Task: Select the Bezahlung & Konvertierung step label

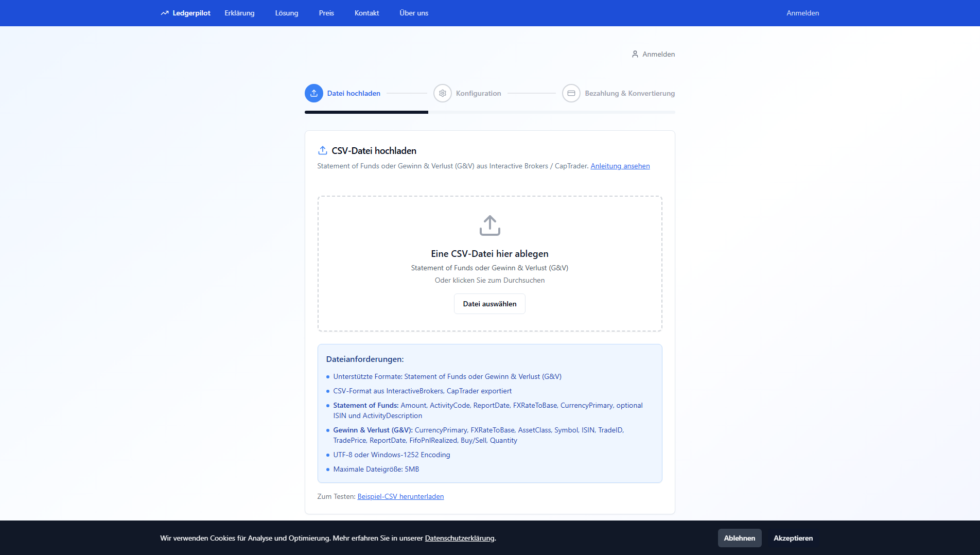Action: pos(629,93)
